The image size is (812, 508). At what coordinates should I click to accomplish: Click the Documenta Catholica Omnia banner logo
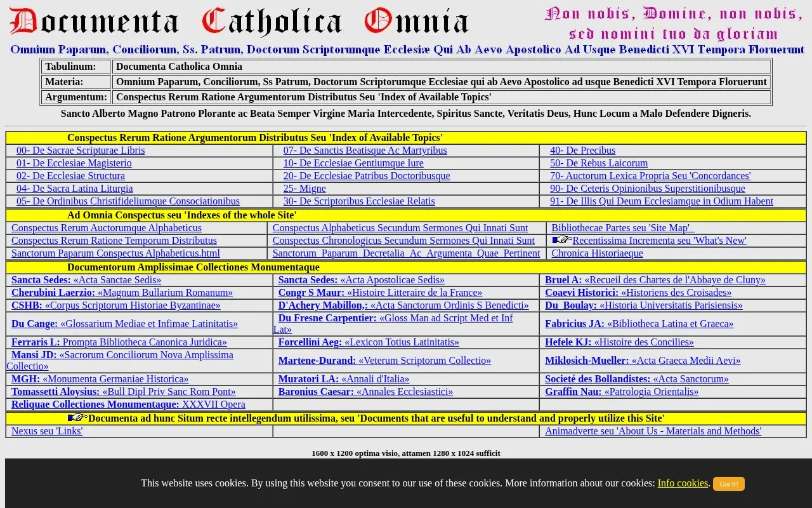click(239, 22)
